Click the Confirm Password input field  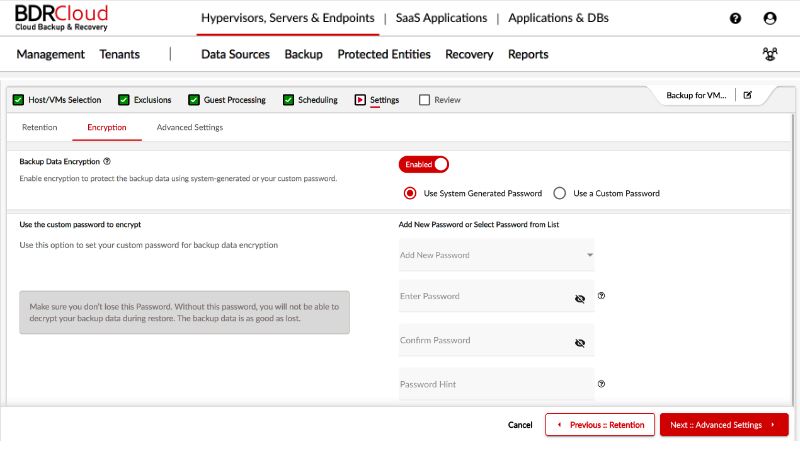pos(496,340)
